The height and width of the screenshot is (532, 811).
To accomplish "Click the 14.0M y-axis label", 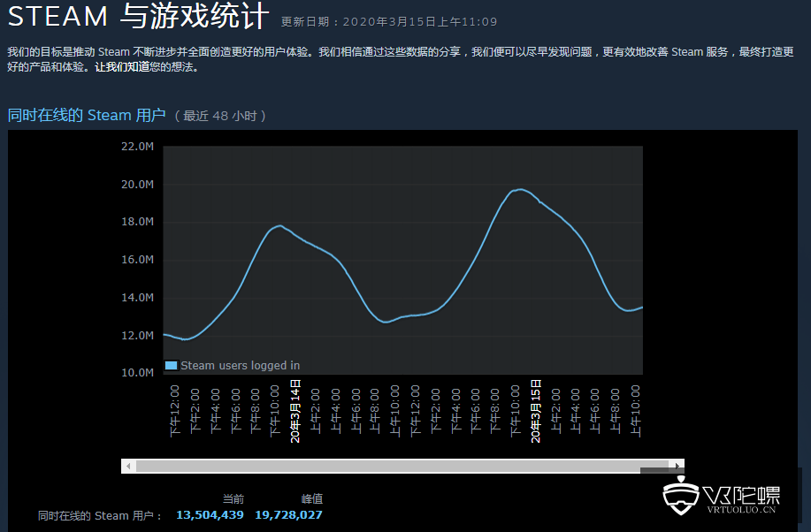I will coord(138,297).
